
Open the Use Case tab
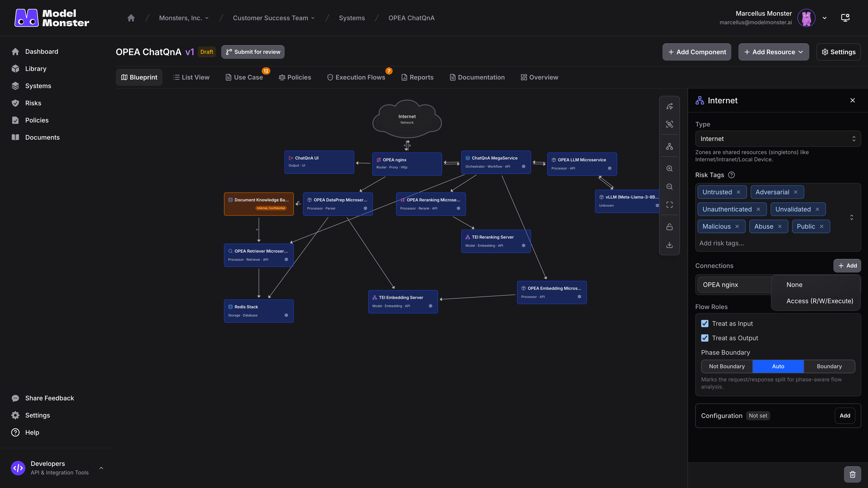[x=244, y=77]
